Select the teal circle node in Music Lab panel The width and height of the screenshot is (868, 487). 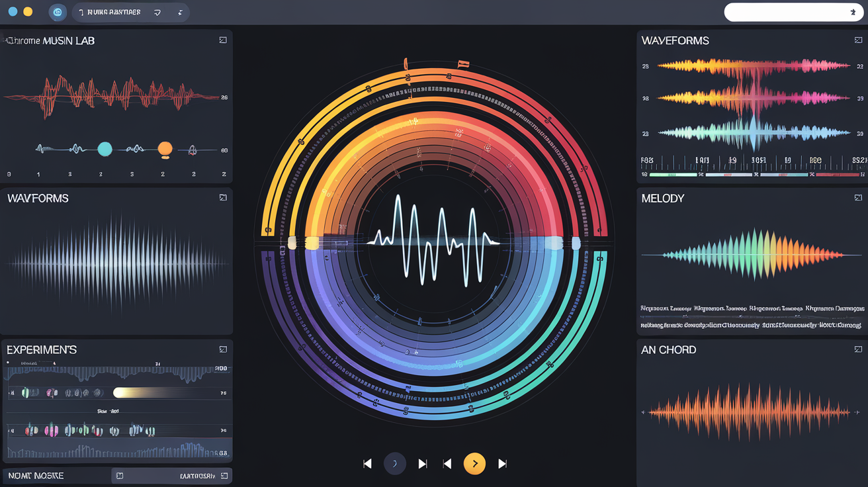[105, 149]
